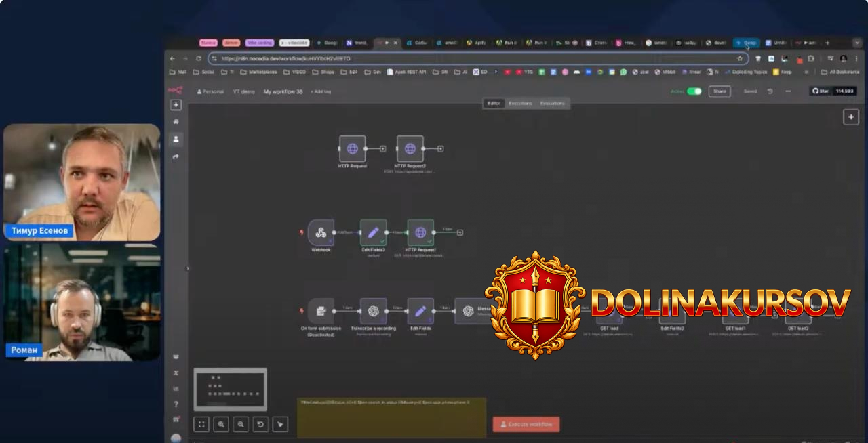Select the Editor tab
The image size is (868, 443).
[494, 104]
